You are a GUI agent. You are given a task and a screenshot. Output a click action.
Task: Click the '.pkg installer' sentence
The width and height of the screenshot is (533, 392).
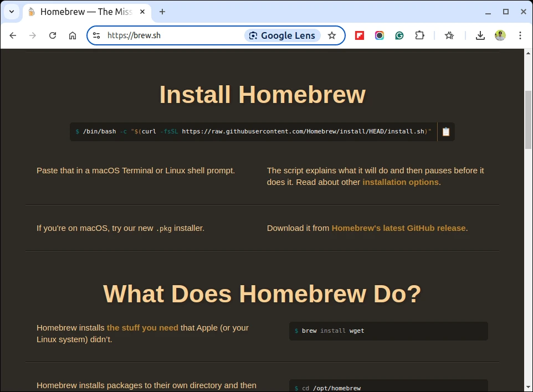(x=120, y=228)
